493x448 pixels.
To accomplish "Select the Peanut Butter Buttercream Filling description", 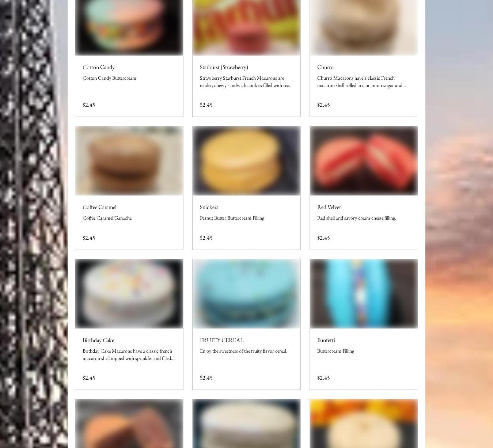I will point(232,218).
